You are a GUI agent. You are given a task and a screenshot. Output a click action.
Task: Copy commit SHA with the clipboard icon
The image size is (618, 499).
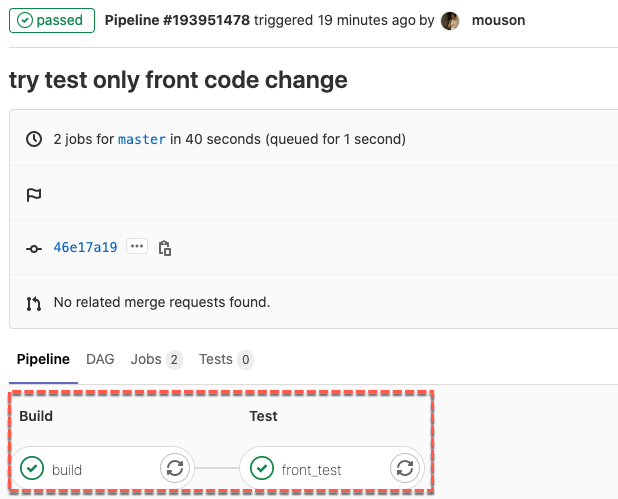click(164, 248)
